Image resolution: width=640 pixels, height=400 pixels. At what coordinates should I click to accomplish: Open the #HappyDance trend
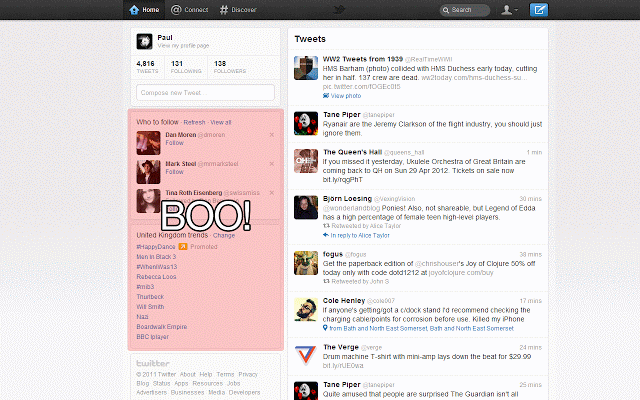click(156, 247)
